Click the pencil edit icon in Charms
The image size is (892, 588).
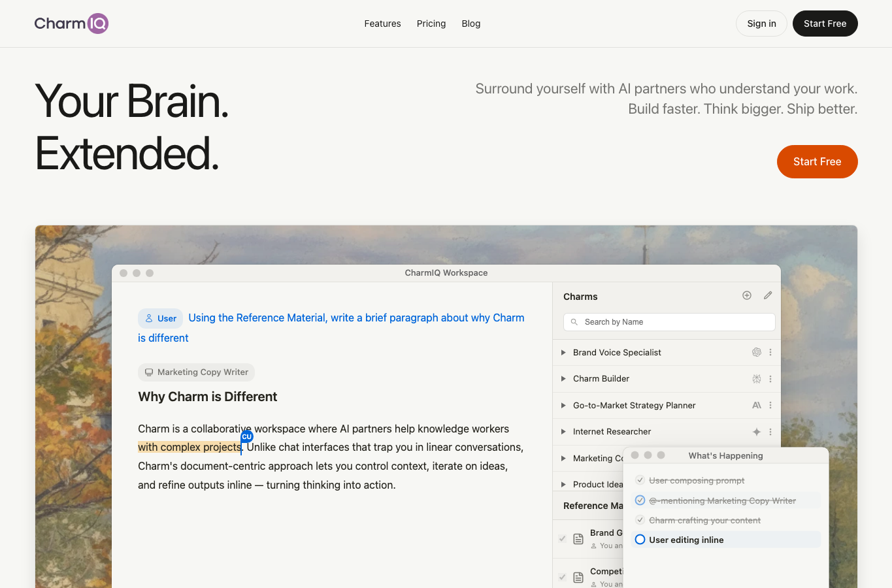tap(768, 295)
